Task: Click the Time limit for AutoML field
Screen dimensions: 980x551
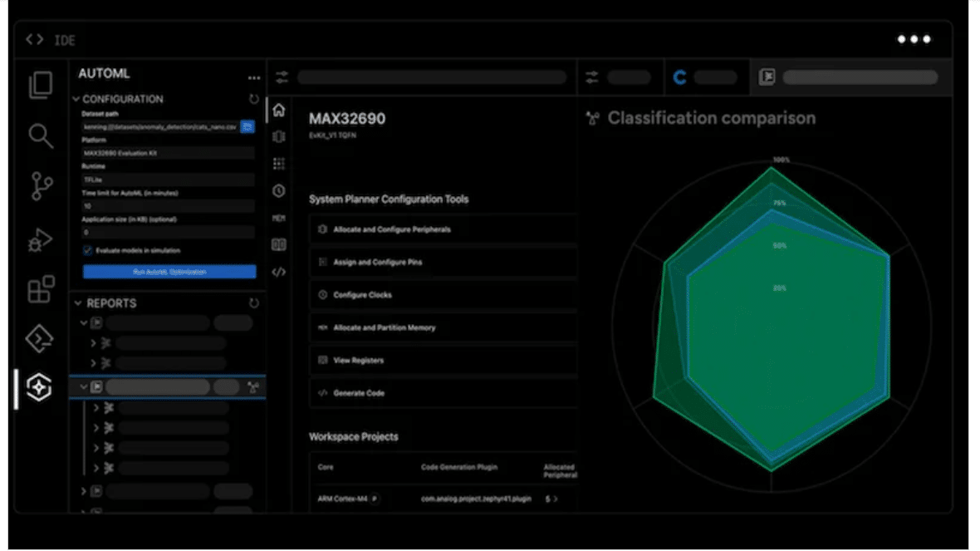Action: tap(168, 205)
